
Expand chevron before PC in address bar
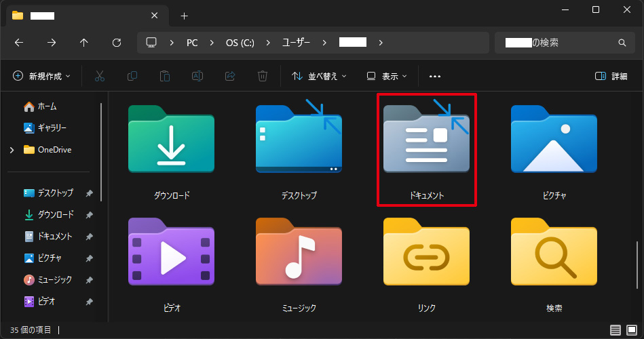click(x=172, y=43)
